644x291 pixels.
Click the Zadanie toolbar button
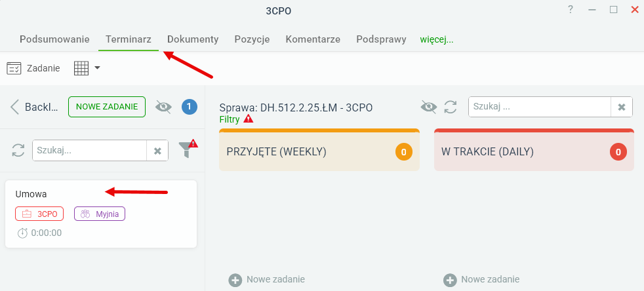click(x=33, y=68)
